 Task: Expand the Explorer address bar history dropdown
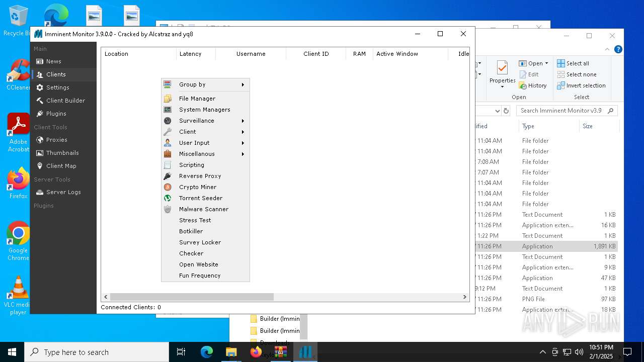click(497, 111)
